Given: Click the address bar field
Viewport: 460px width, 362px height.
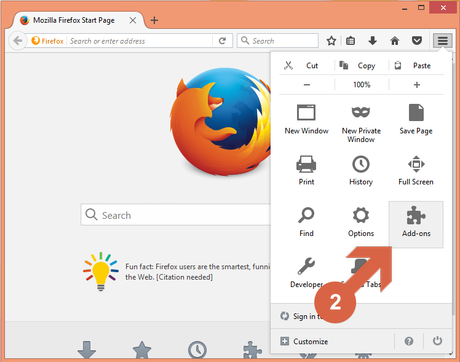Looking at the screenshot, I should pyautogui.click(x=140, y=41).
